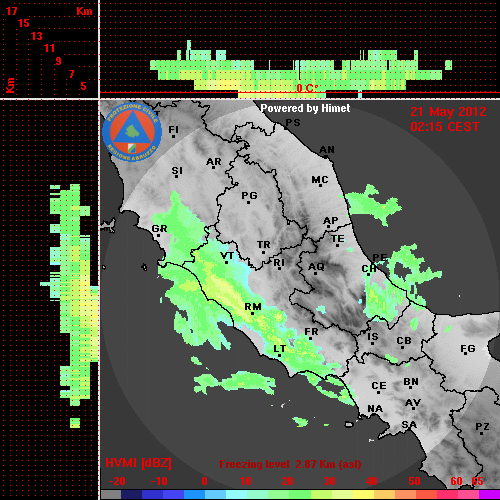
Task: Click the PG city label on the map
Action: [249, 195]
